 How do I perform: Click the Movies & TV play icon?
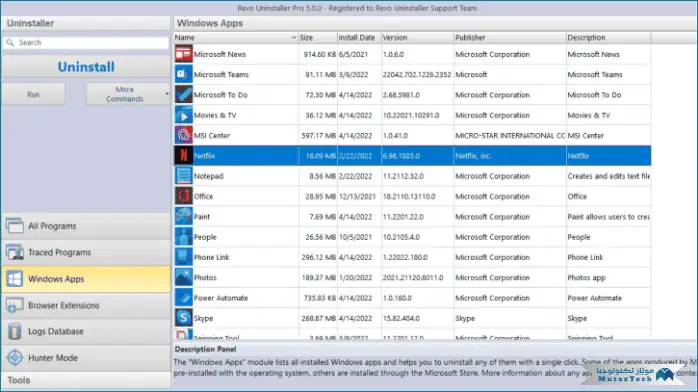[183, 115]
